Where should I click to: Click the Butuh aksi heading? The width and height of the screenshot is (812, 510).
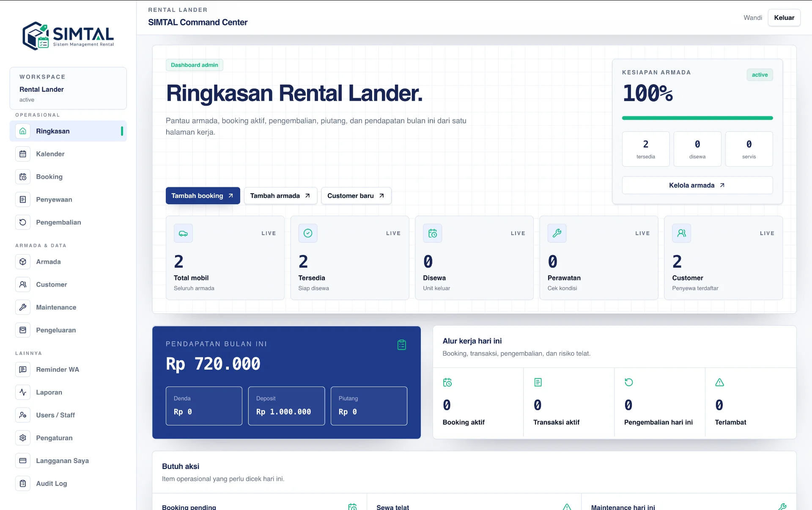click(x=181, y=466)
